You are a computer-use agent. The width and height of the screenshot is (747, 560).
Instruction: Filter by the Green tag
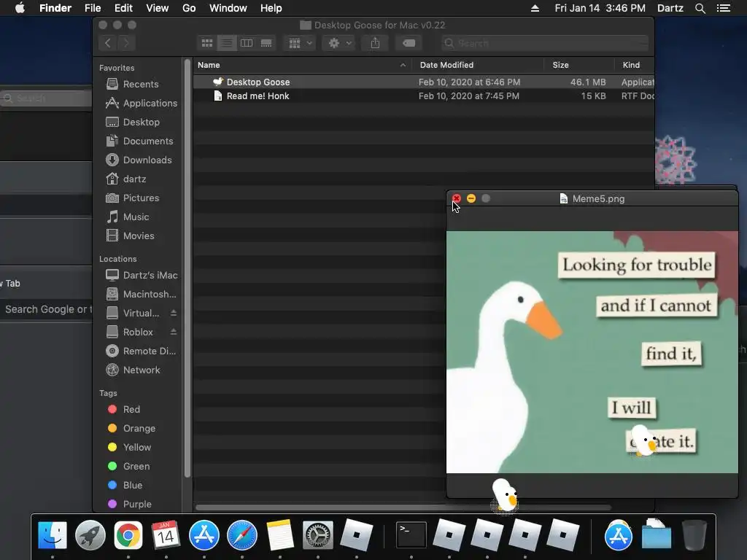pyautogui.click(x=128, y=466)
